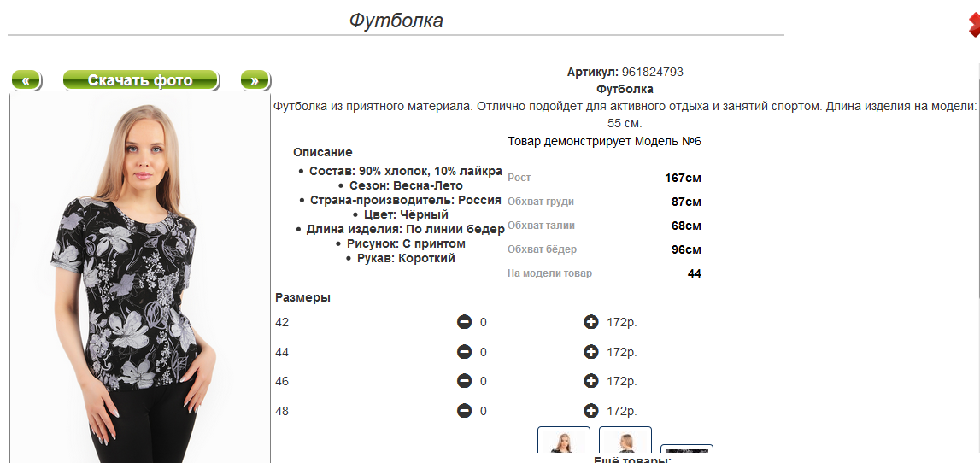Decrease the quantity for size 42
Image resolution: width=980 pixels, height=463 pixels.
465,322
